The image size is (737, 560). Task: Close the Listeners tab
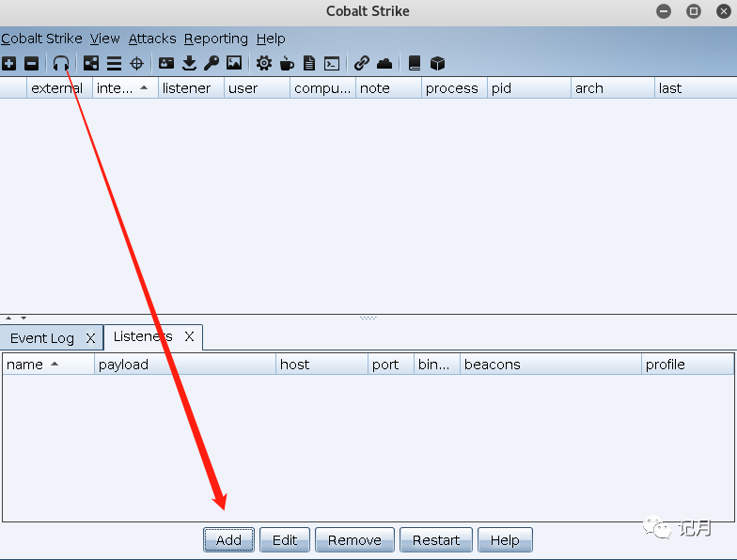click(190, 336)
